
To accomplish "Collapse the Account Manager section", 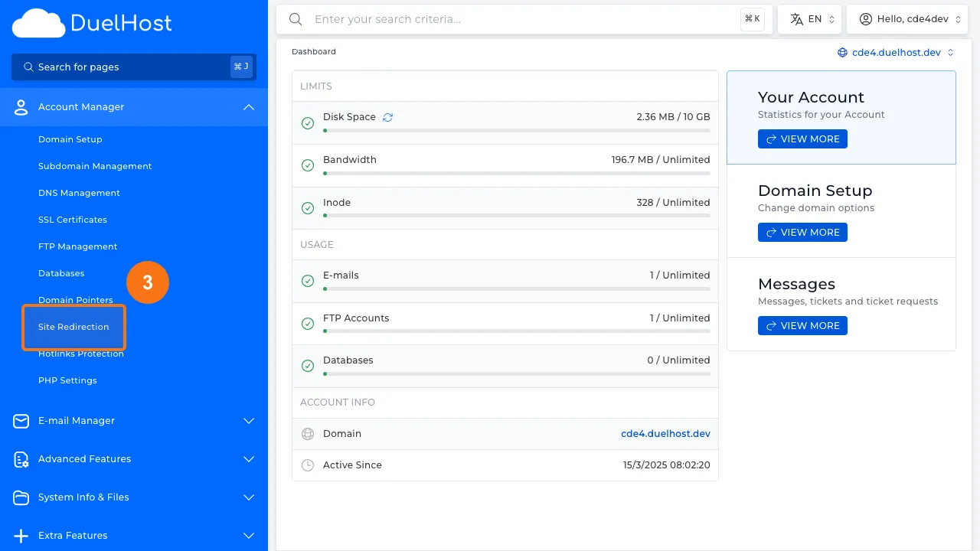I will tap(248, 107).
